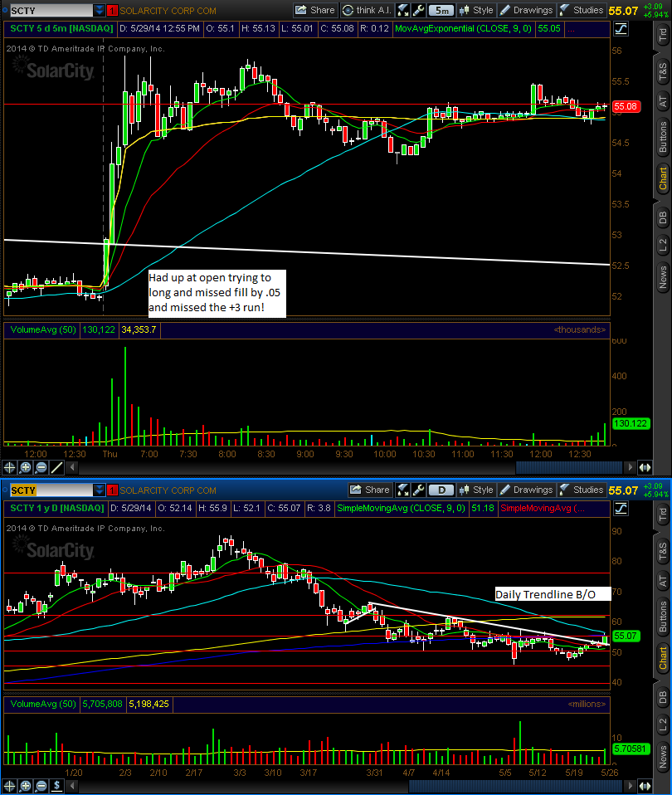The height and width of the screenshot is (795, 672).
Task: Select the 'Daily Trendline B/O' annotation
Action: pyautogui.click(x=553, y=594)
